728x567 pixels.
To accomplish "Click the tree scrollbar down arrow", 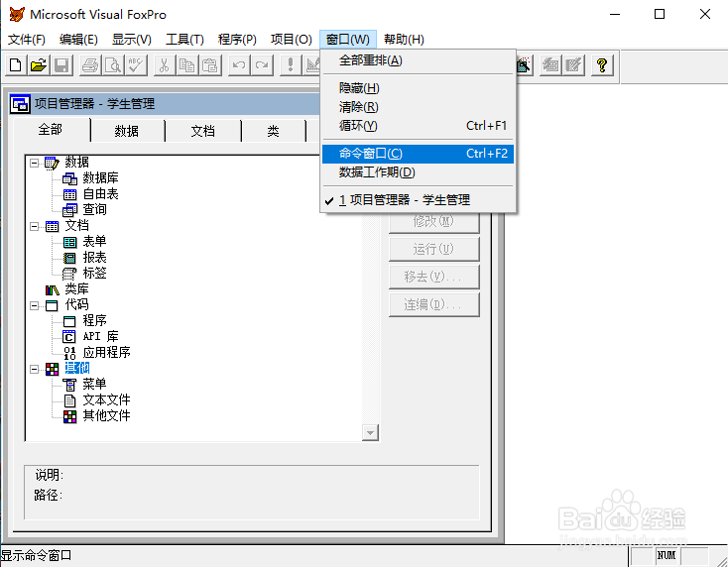I will click(370, 432).
